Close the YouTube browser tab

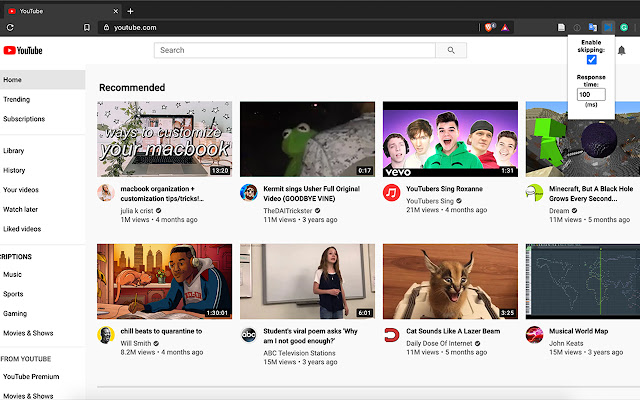pos(116,11)
